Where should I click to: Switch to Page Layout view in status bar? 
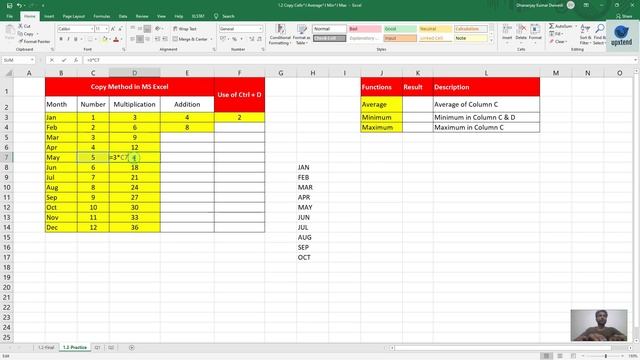[560, 356]
